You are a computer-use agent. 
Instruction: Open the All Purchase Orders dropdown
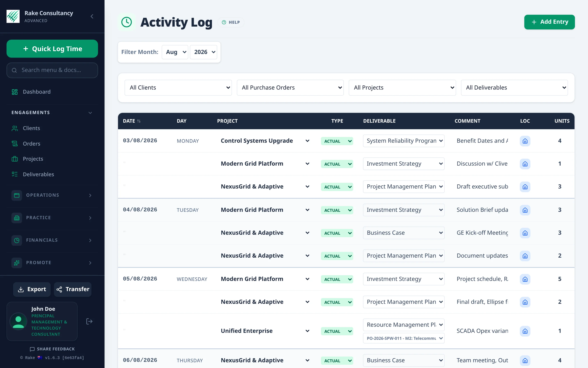point(290,88)
